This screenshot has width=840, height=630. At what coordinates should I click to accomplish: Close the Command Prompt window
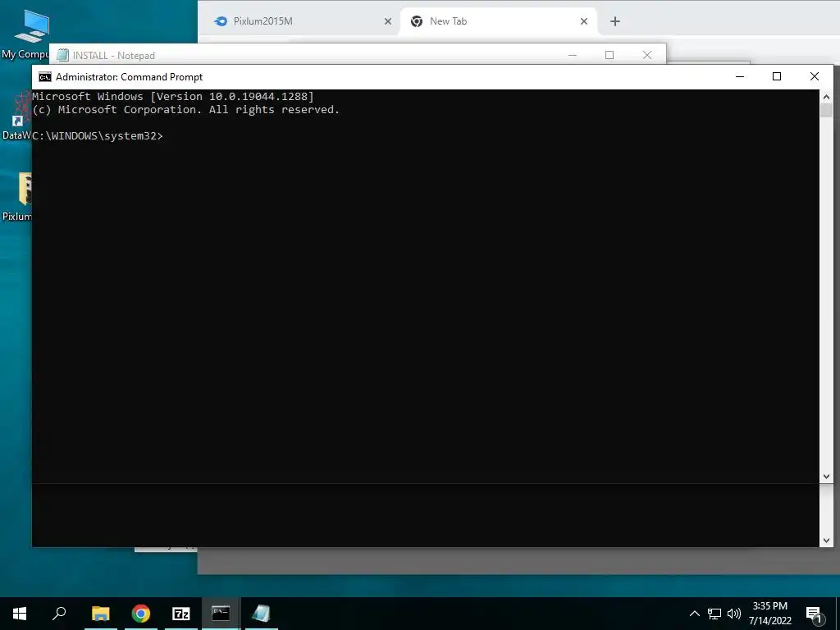click(815, 76)
